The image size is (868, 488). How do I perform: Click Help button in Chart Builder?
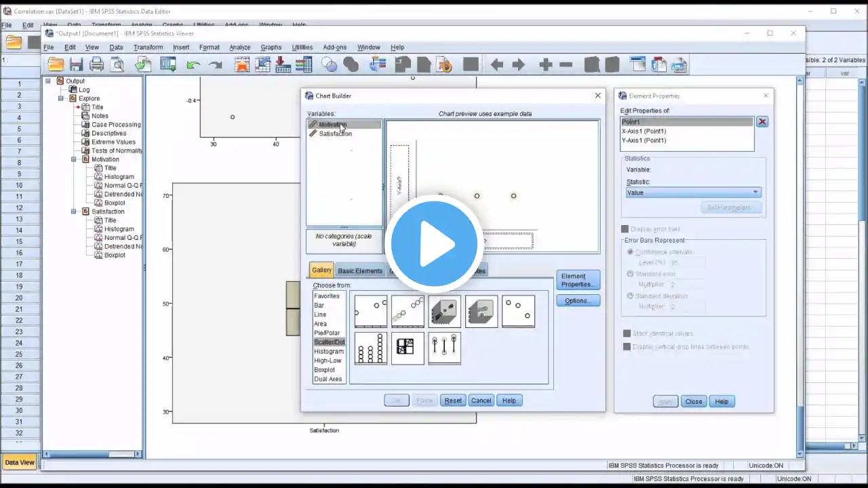tap(509, 401)
